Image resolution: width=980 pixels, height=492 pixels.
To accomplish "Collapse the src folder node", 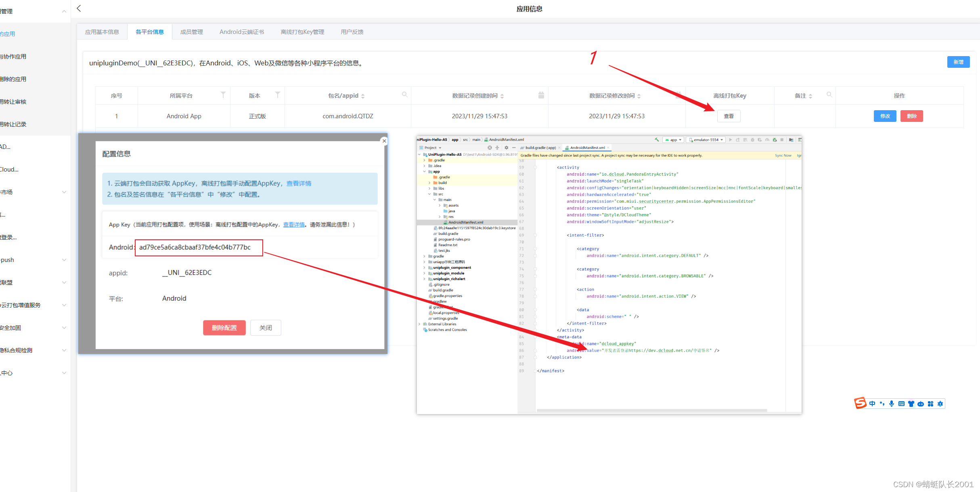I will [x=429, y=194].
